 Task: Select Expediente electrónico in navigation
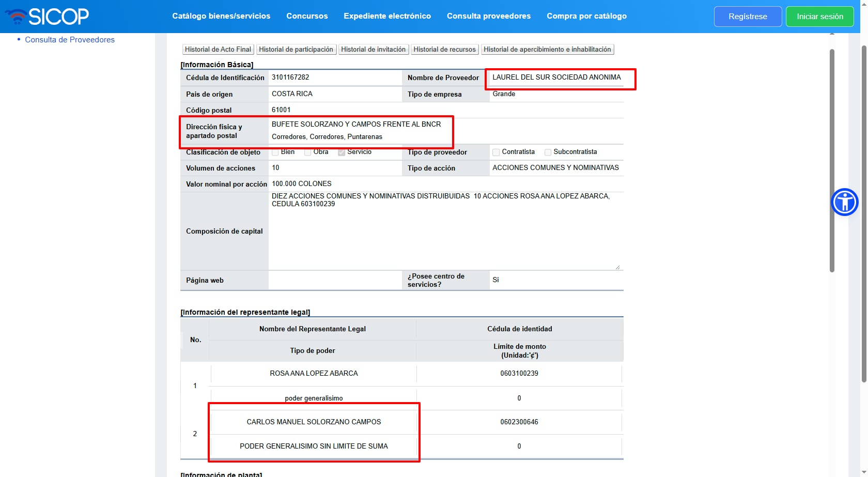387,16
